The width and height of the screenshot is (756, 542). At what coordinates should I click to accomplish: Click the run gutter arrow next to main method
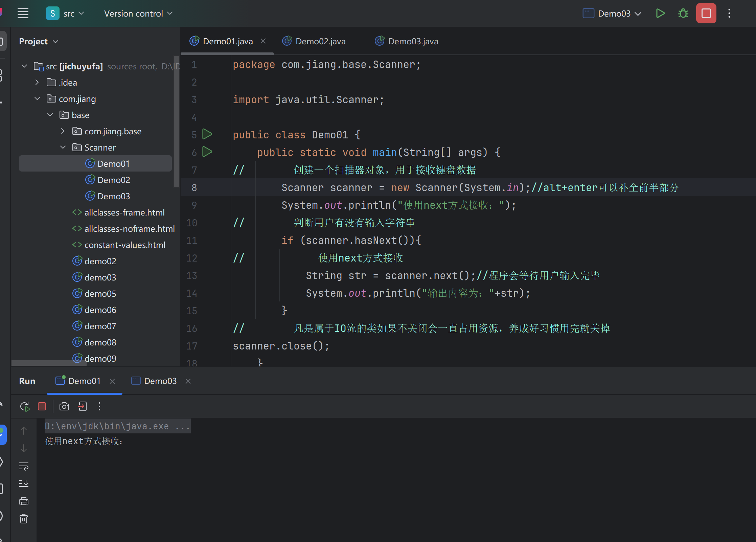(x=207, y=152)
